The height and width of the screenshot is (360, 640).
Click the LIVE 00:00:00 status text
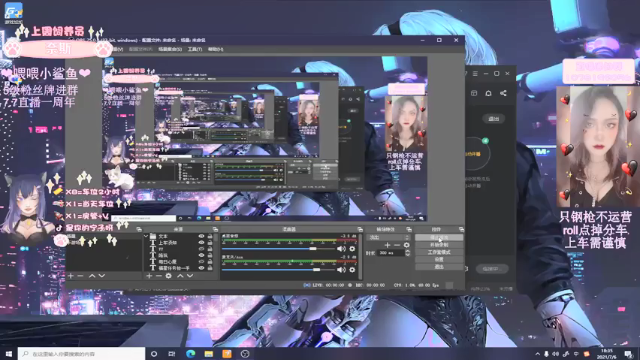click(x=328, y=285)
